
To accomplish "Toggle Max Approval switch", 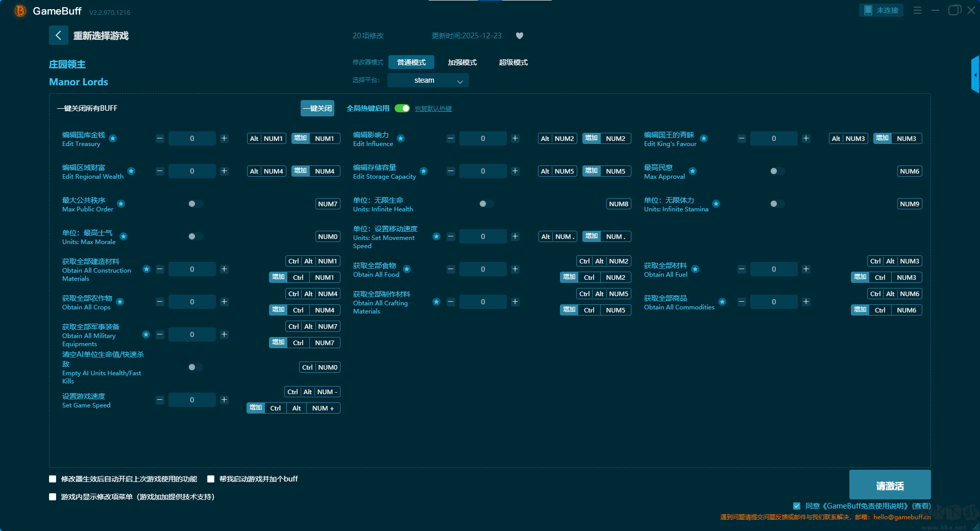I will pyautogui.click(x=777, y=171).
